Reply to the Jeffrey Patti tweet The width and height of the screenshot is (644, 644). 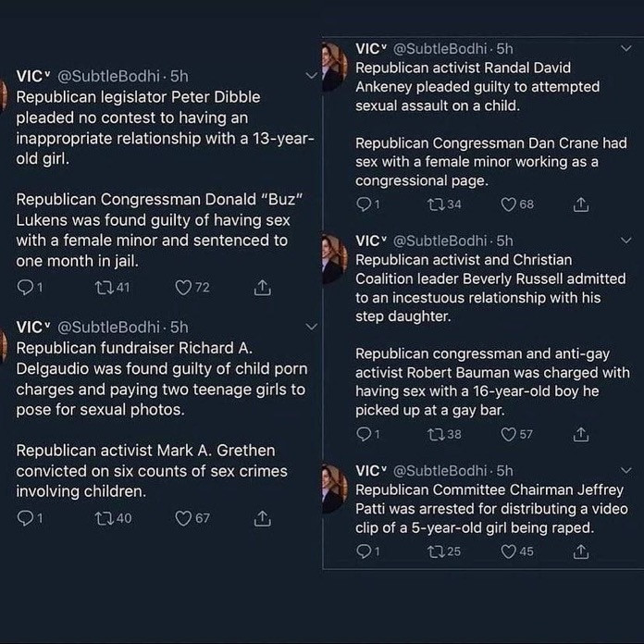(x=363, y=551)
